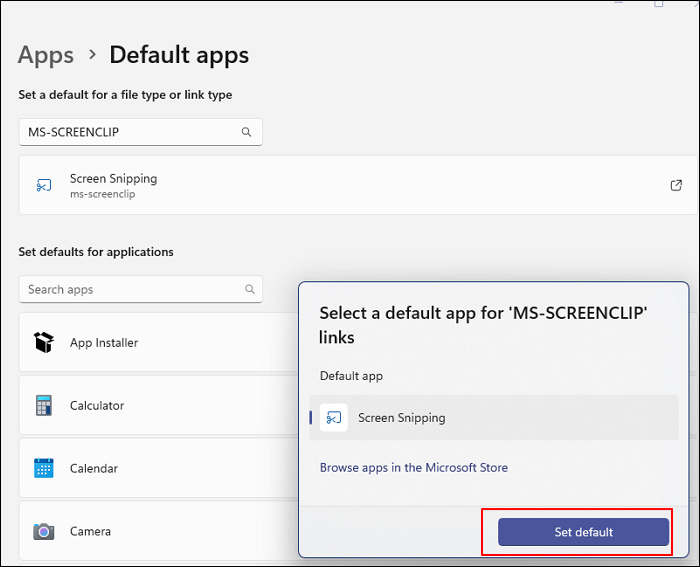Screen dimensions: 700x567
Task: Click the Set default button
Action: pyautogui.click(x=583, y=532)
